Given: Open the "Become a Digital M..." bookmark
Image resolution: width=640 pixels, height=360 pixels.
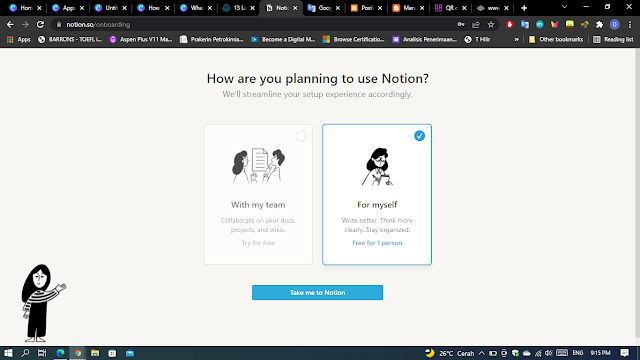Looking at the screenshot, I should (283, 39).
